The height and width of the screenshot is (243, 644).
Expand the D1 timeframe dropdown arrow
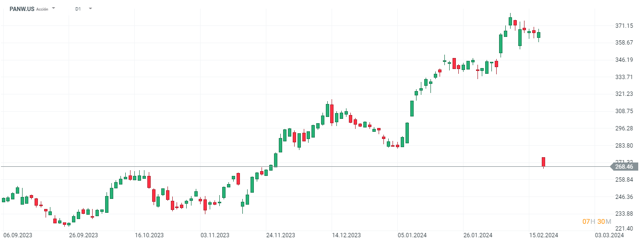coord(90,9)
